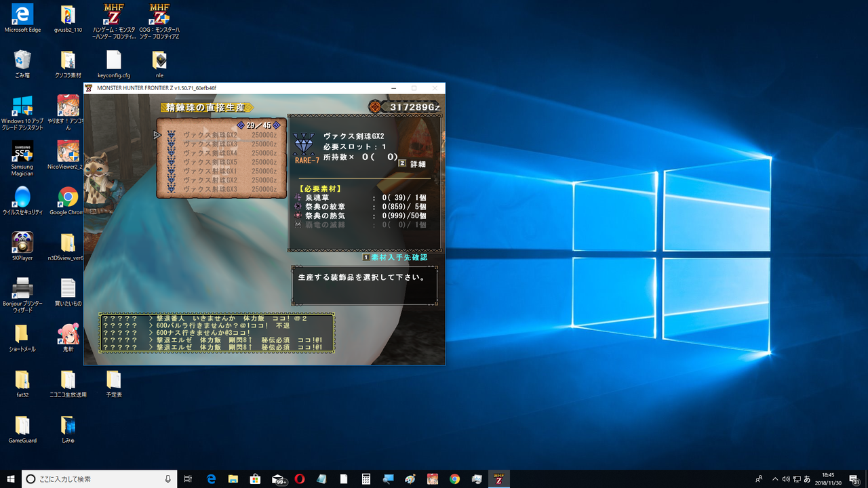Select the keyconfig.cfg file icon
This screenshot has height=488, width=868.
tap(113, 64)
